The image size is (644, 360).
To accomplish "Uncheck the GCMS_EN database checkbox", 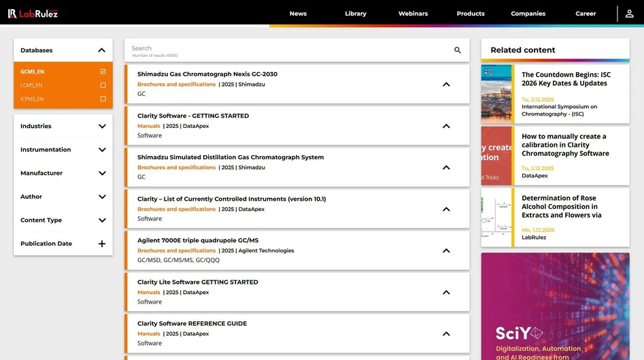I will coord(103,71).
